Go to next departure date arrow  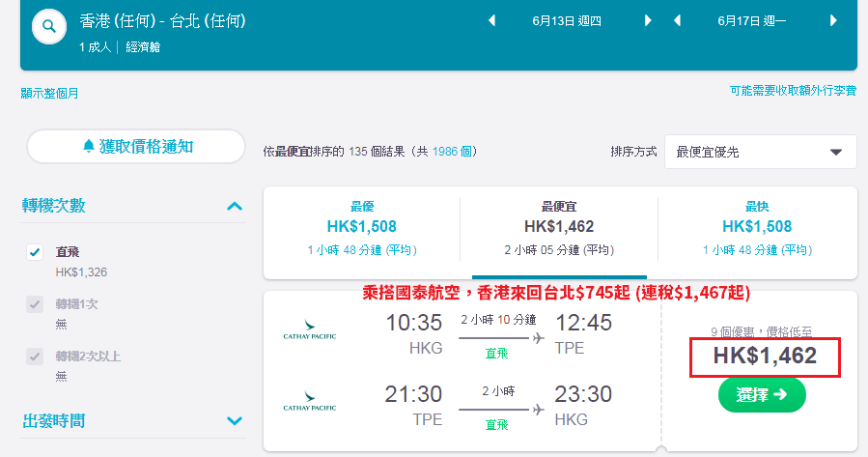pos(648,21)
